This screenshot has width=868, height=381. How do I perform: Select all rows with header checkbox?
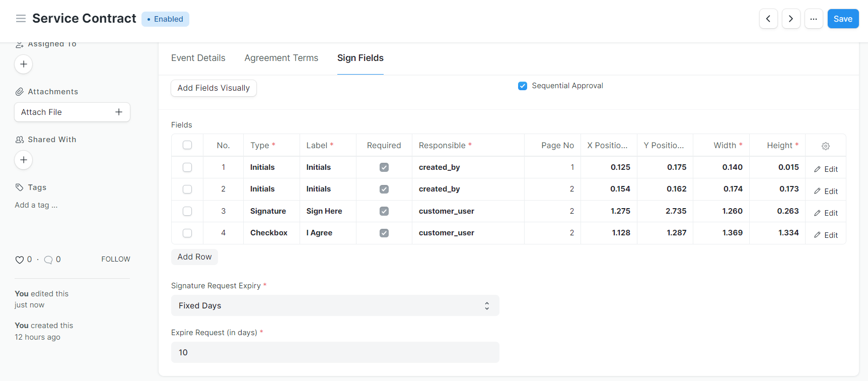[x=187, y=145]
